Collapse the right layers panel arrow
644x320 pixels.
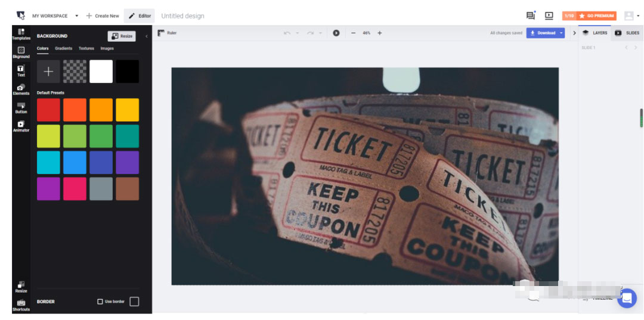point(574,33)
